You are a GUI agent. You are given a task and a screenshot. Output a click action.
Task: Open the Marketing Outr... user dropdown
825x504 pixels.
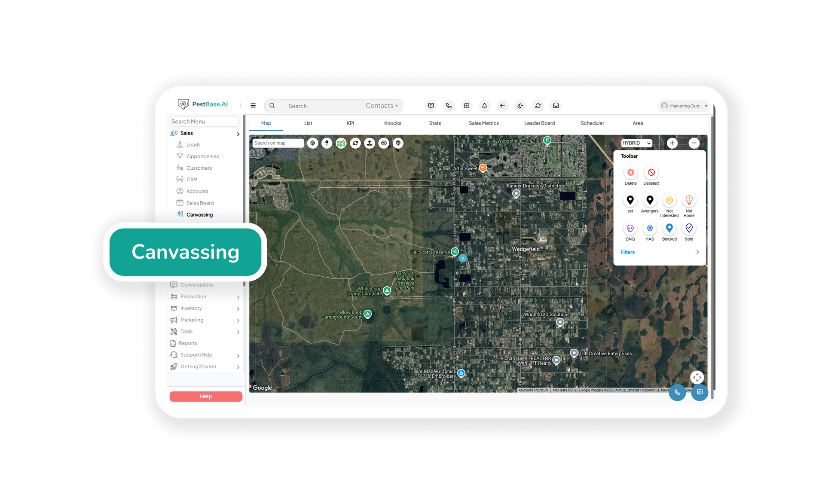684,106
